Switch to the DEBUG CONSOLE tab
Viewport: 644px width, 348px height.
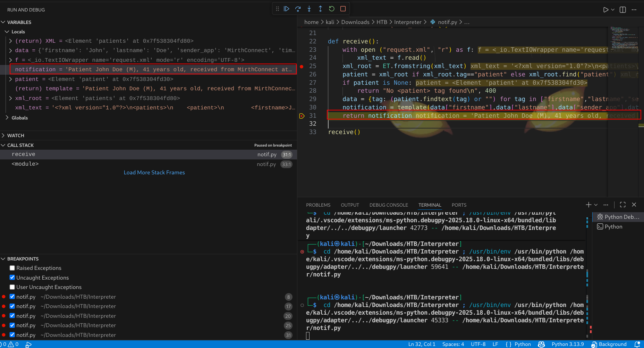click(388, 205)
